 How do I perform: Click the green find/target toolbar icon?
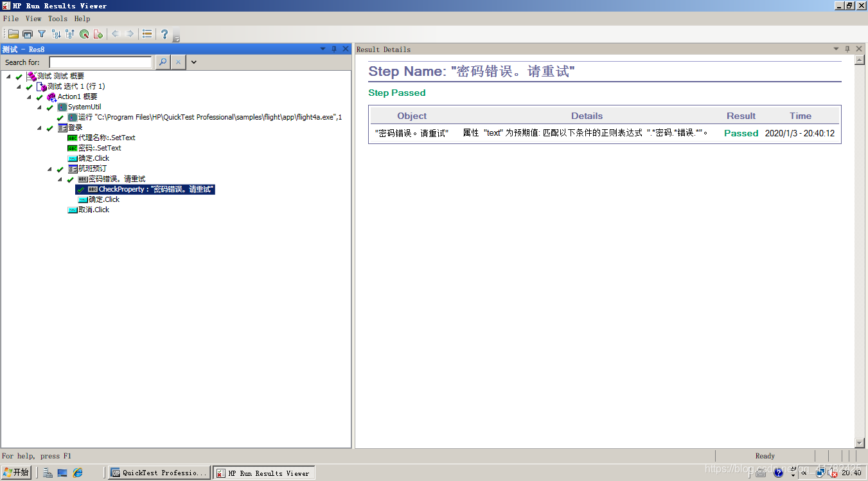[x=84, y=34]
